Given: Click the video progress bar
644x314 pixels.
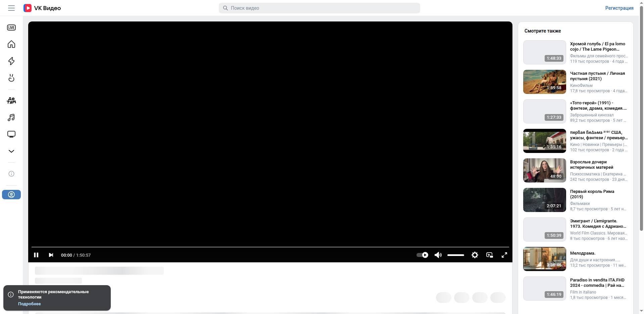Looking at the screenshot, I should tap(270, 247).
